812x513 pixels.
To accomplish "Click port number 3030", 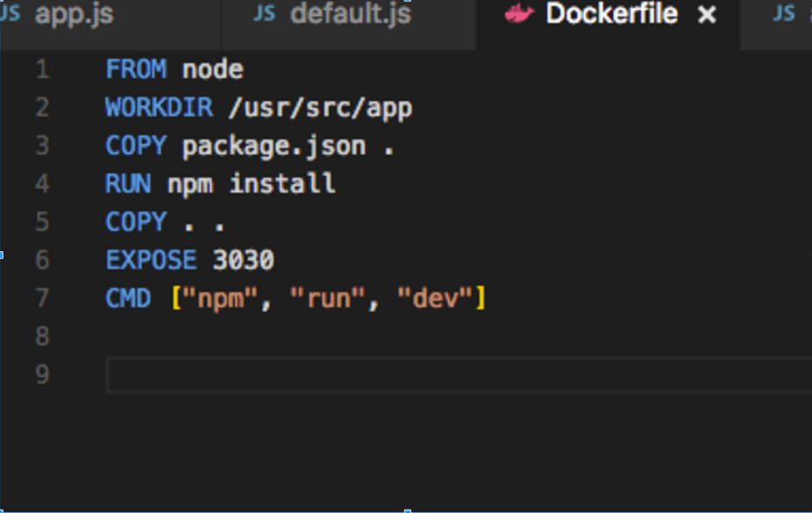I will 244,260.
